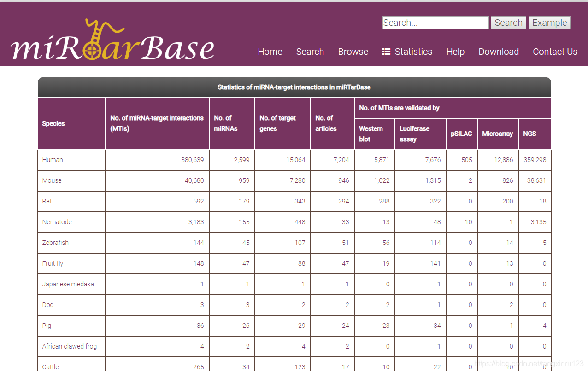Navigate to the Browse section
The height and width of the screenshot is (372, 588).
coord(353,52)
